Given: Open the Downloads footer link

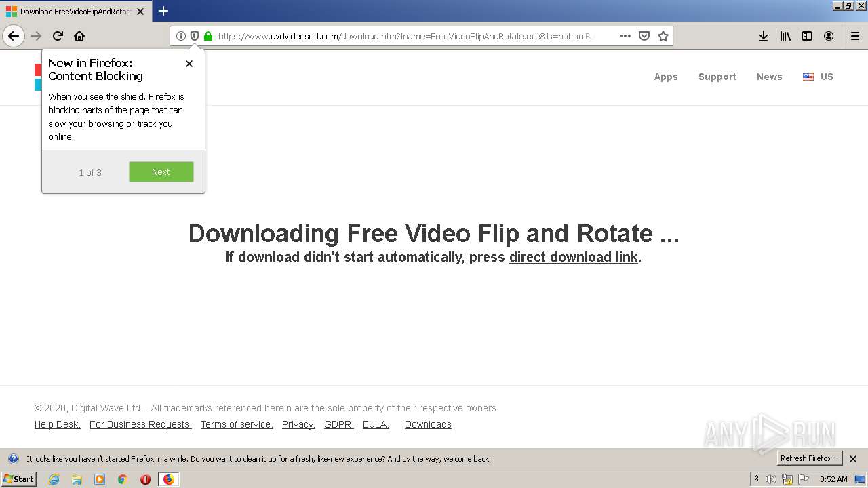Looking at the screenshot, I should coord(428,424).
